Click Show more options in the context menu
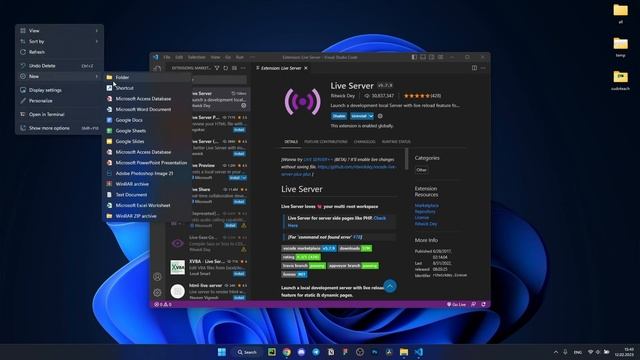Image resolution: width=640 pixels, height=360 pixels. tap(59, 128)
